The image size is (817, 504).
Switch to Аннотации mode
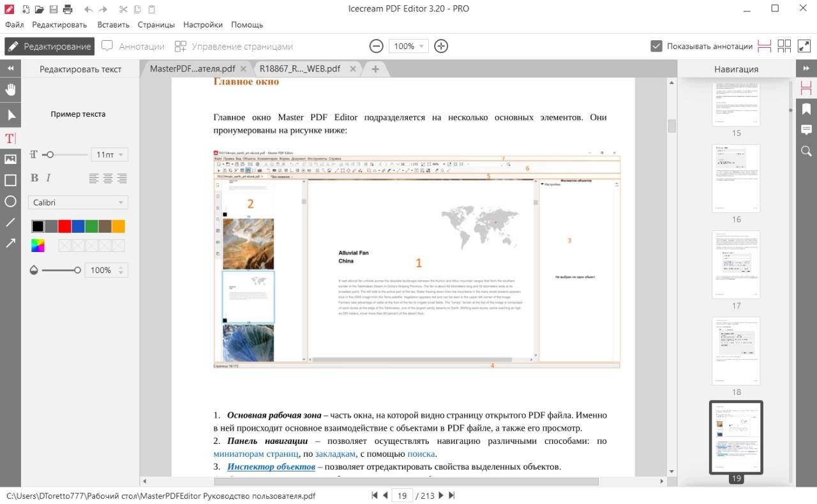(x=133, y=47)
